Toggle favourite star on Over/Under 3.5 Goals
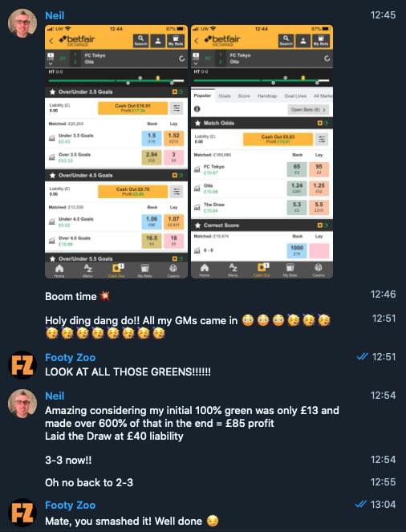Screen dimensions: 406x532 [53, 92]
